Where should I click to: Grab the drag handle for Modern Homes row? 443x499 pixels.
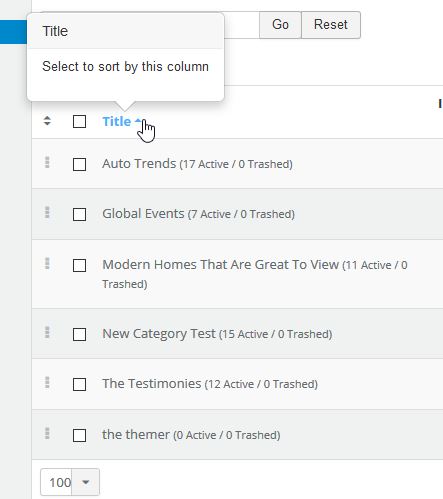(x=47, y=263)
